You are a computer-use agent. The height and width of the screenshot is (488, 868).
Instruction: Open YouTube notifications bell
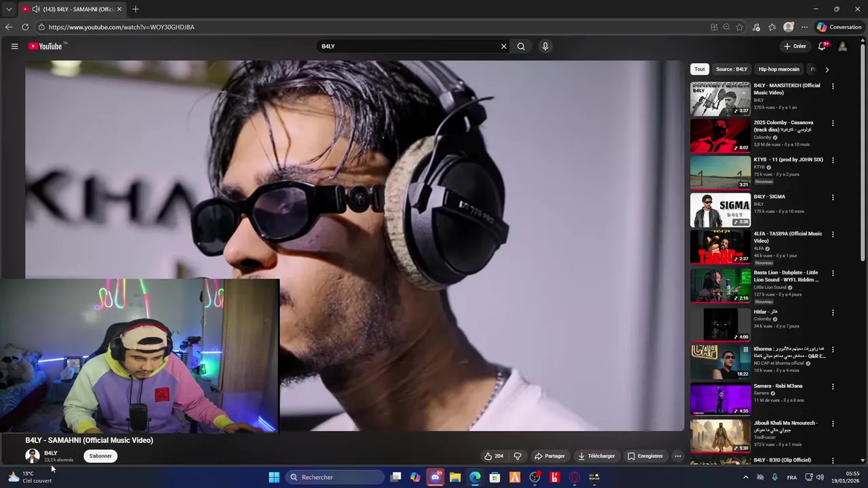click(822, 46)
